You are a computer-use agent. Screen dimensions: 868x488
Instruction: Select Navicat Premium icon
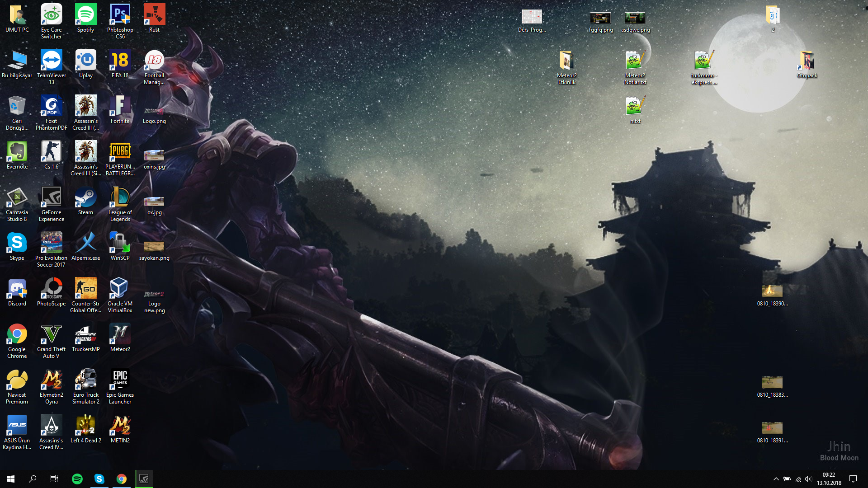tap(17, 386)
